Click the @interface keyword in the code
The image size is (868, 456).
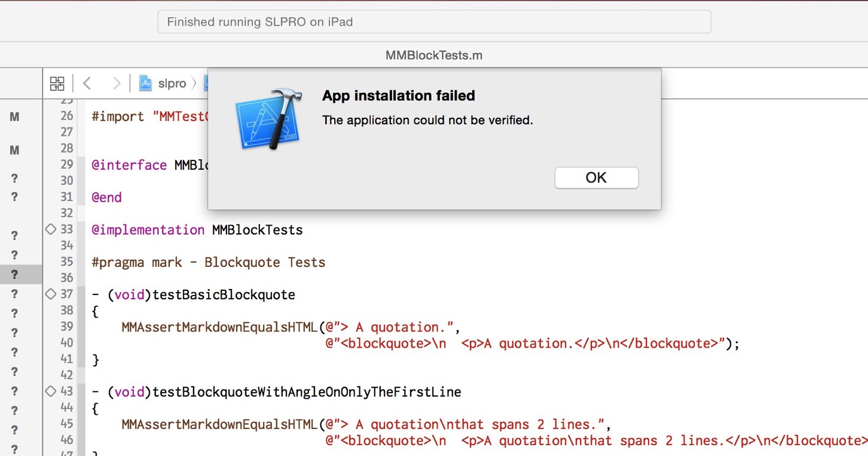pos(129,165)
